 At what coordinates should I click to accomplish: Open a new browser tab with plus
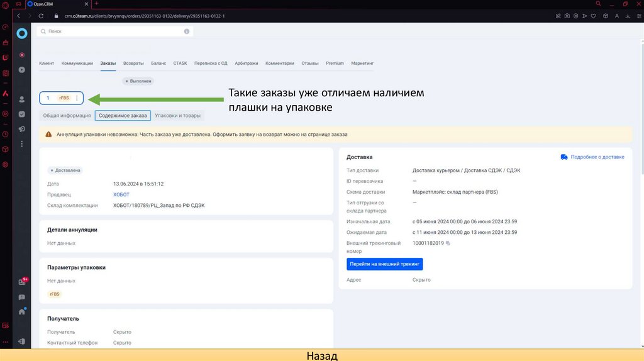point(96,3)
